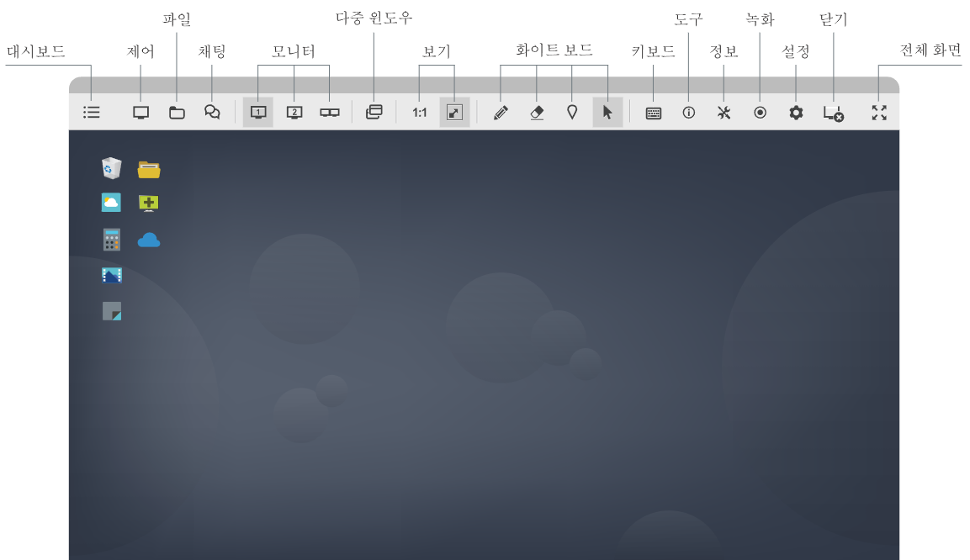
Task: Click the green monitor plus desktop icon
Action: coord(148,203)
